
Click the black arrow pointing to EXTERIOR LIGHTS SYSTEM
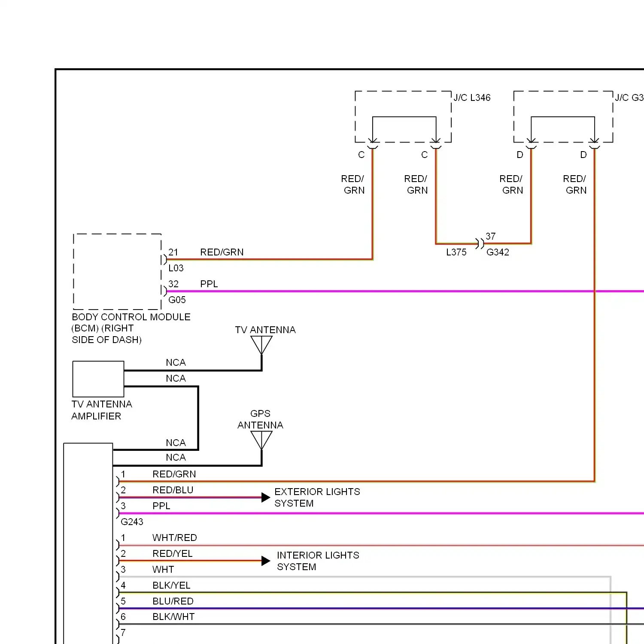266,498
